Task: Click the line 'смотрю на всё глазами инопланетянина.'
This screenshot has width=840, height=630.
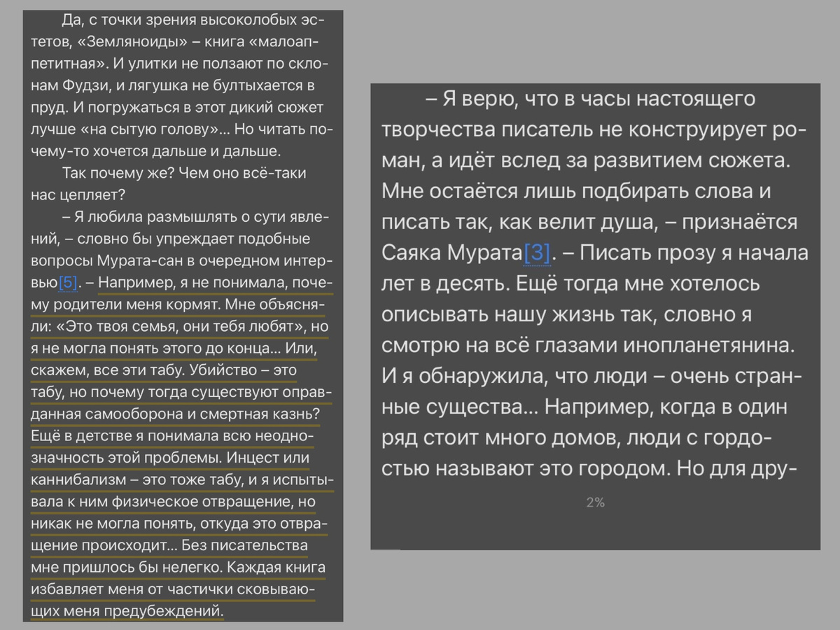Action: tap(589, 344)
